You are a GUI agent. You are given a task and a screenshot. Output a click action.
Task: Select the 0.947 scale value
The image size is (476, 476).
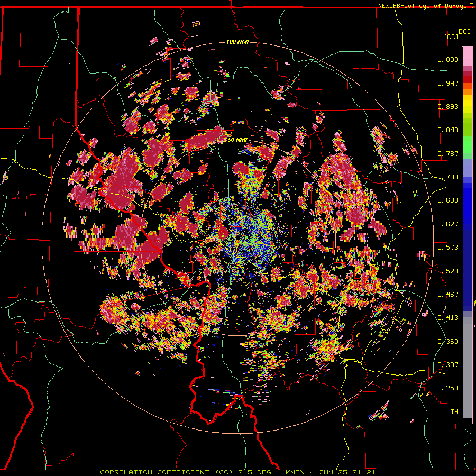(x=448, y=83)
